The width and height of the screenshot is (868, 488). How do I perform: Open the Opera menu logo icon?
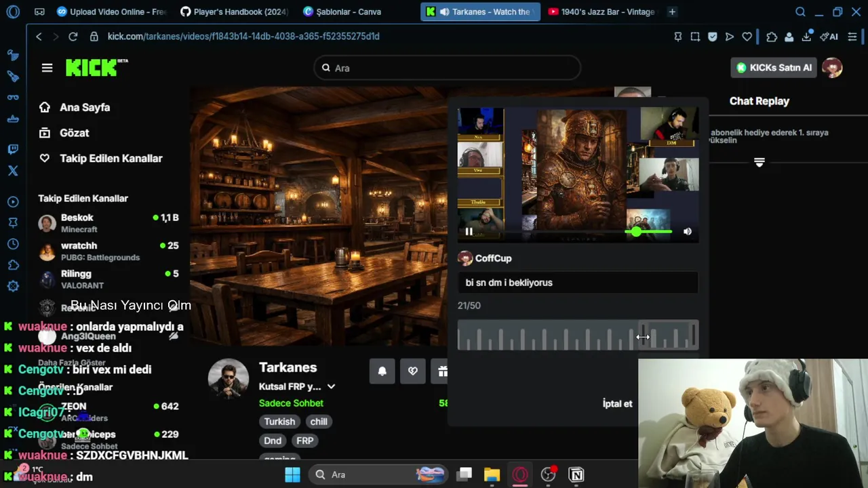point(13,12)
